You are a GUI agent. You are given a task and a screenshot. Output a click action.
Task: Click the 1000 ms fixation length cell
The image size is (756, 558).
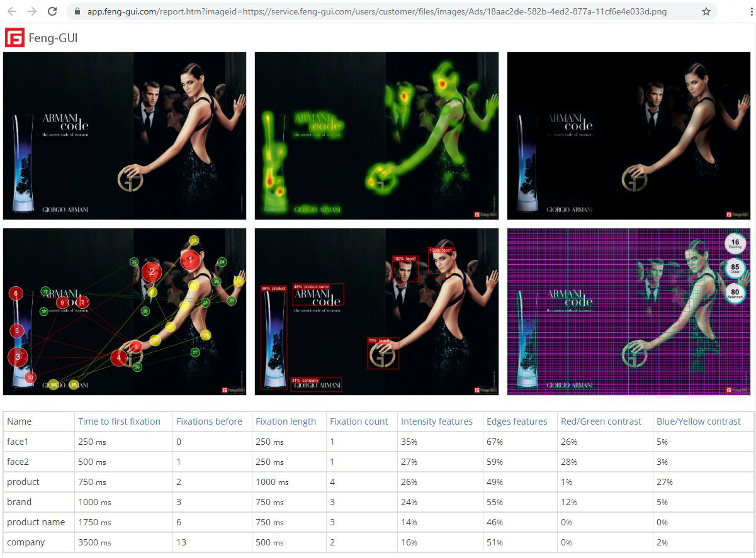point(272,482)
